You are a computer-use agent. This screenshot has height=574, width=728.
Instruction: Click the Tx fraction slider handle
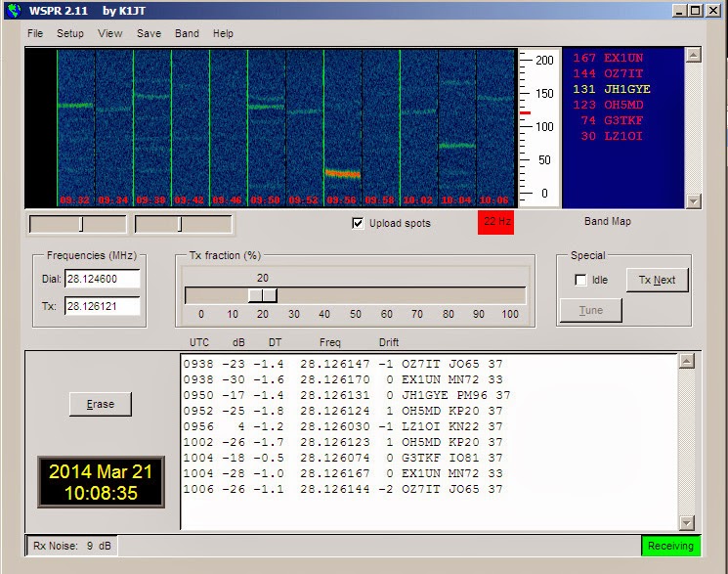pyautogui.click(x=263, y=295)
